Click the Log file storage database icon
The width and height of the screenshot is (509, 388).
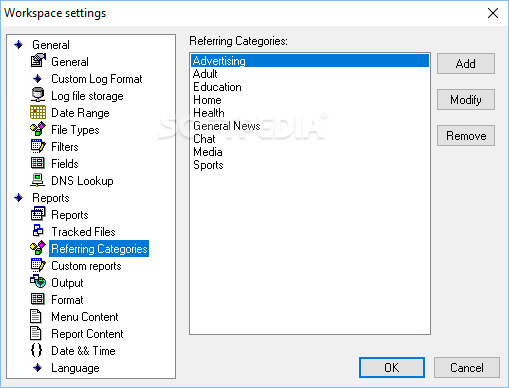(38, 95)
